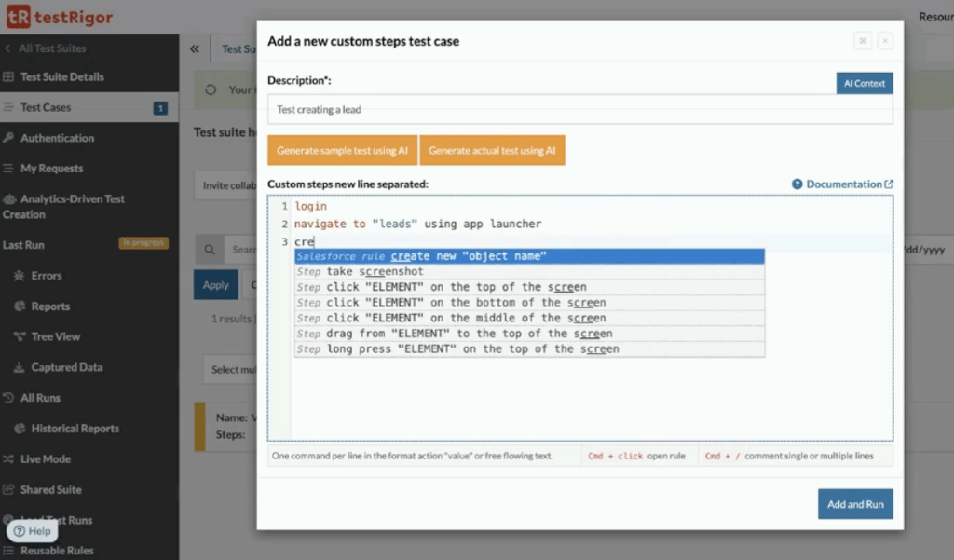Select click ELEMENT on top suggestion
This screenshot has width=954, height=560.
pyautogui.click(x=529, y=287)
